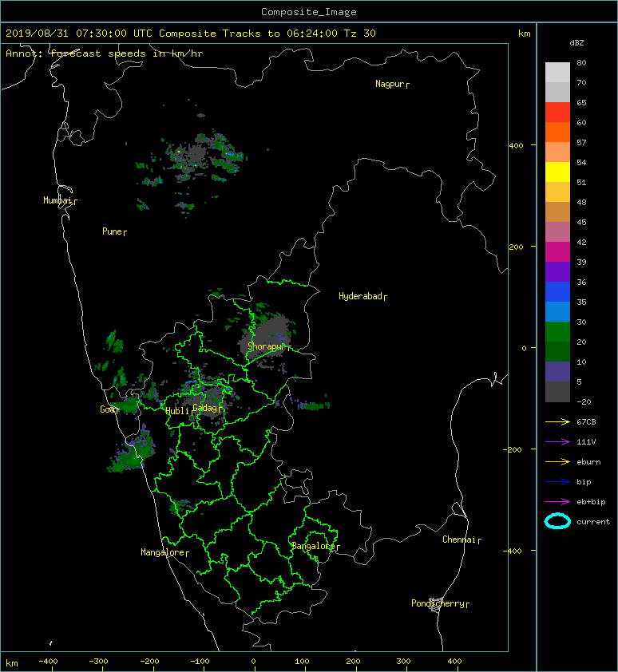Select the Gadag city label
Viewport: 618px width, 672px height.
point(207,408)
